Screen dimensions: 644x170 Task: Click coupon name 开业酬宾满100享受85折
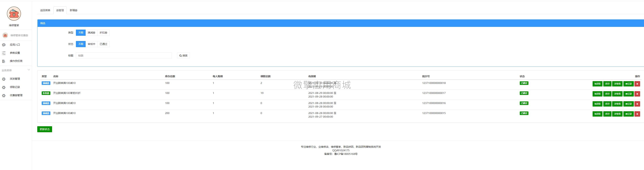(67, 93)
